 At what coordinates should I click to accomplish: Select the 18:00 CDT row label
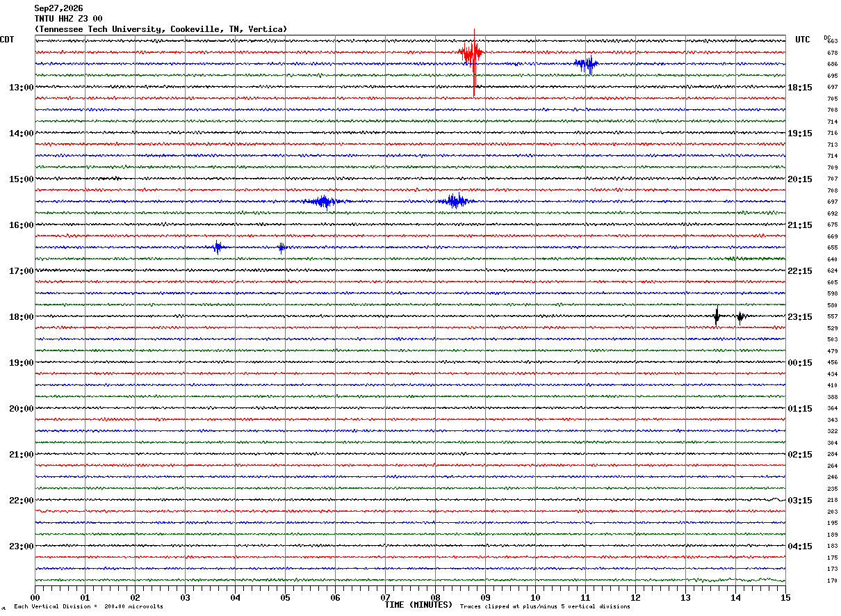pyautogui.click(x=21, y=317)
